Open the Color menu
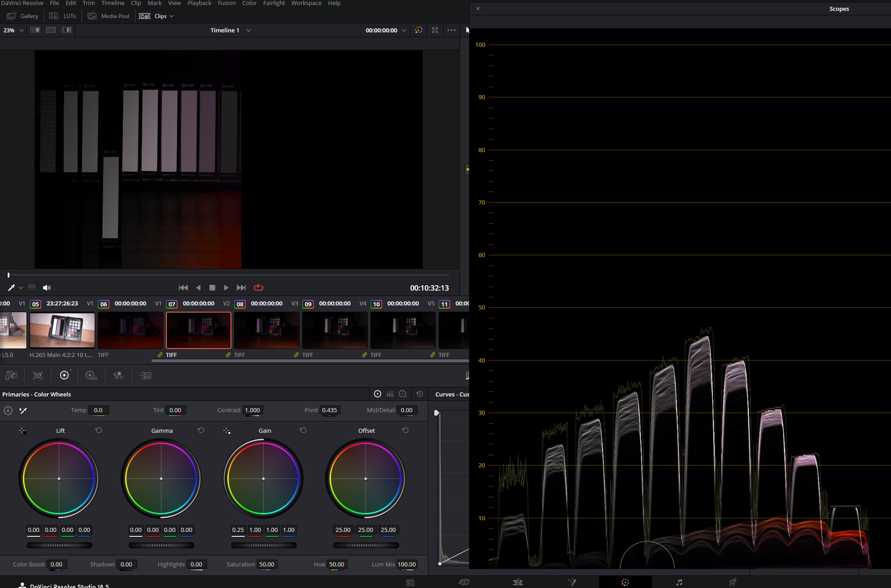The image size is (891, 588). point(249,4)
